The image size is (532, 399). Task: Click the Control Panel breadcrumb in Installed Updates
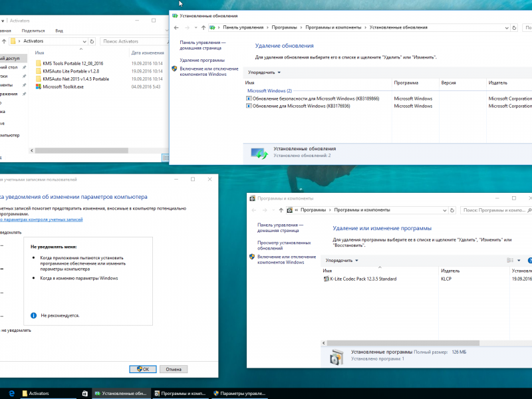tap(243, 27)
